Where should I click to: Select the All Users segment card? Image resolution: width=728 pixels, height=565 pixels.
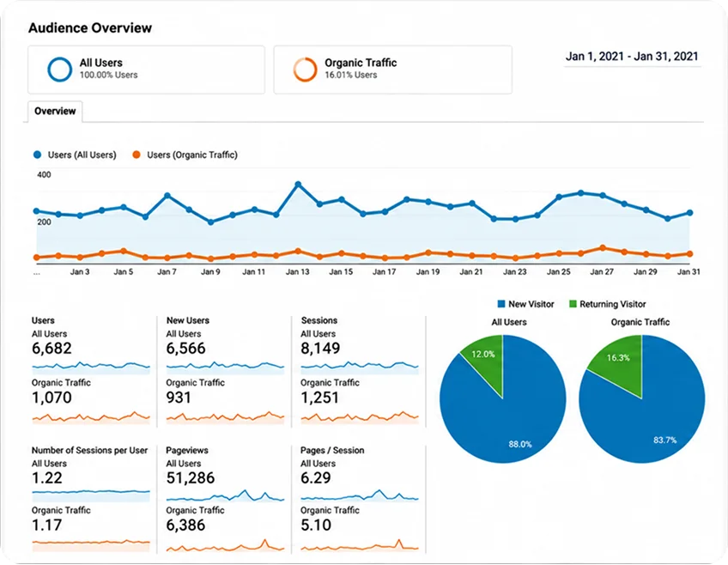point(146,70)
